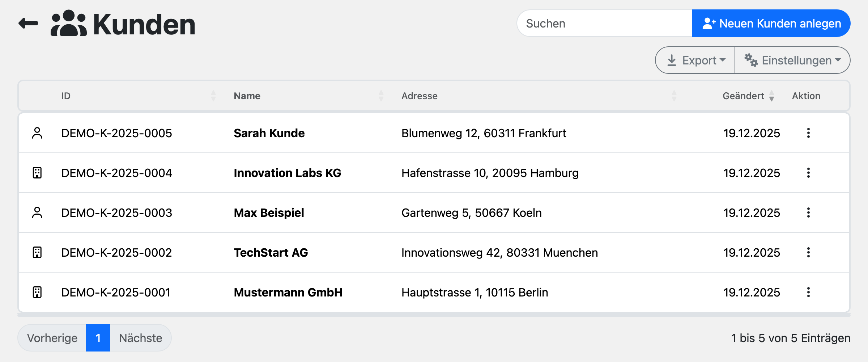The height and width of the screenshot is (362, 868).
Task: Select page 1 in the pagination
Action: click(98, 338)
